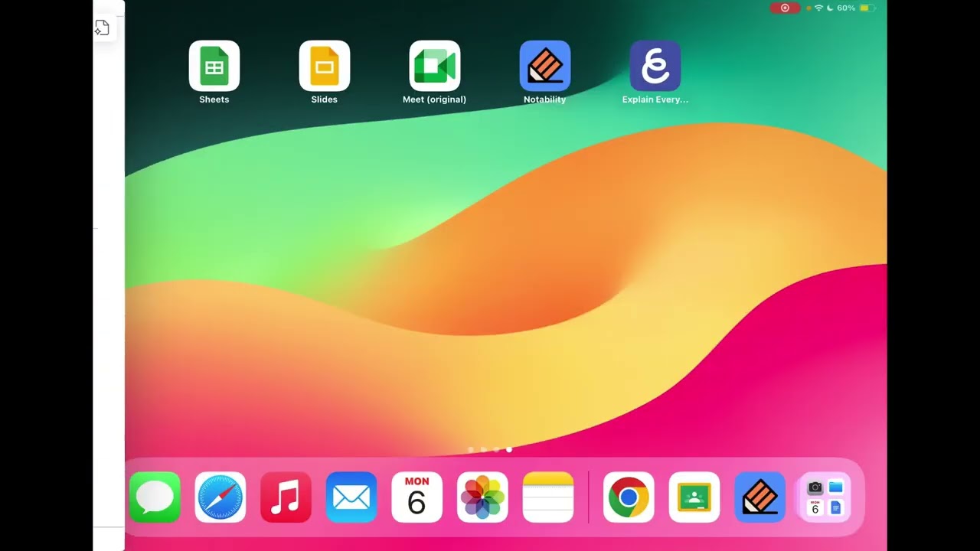980x551 pixels.
Task: Open Mail from the dock
Action: tap(351, 497)
